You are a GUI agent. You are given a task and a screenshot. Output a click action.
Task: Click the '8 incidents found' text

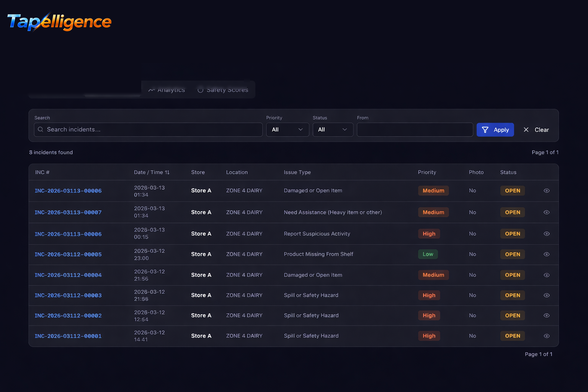click(51, 152)
